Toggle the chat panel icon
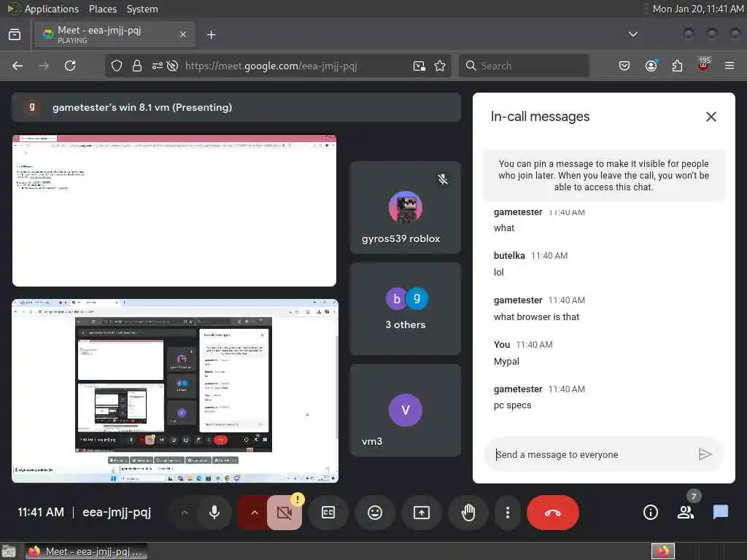Image resolution: width=747 pixels, height=560 pixels. tap(720, 513)
